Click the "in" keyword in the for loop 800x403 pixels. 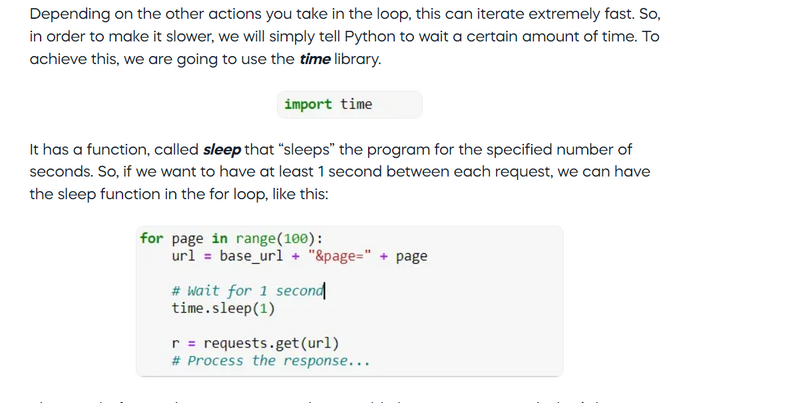pyautogui.click(x=219, y=238)
